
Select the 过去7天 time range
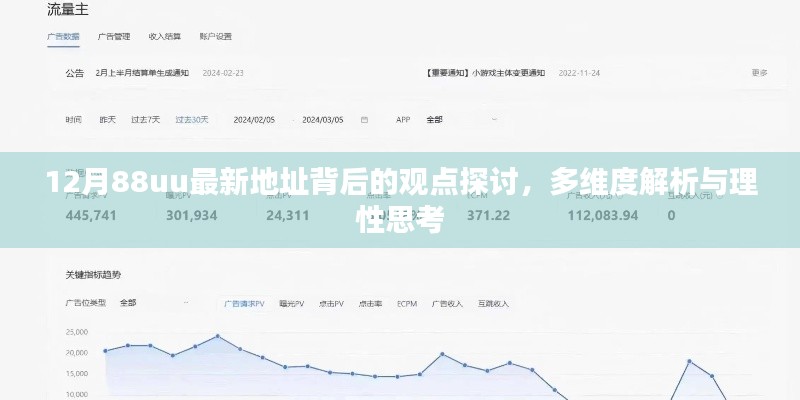[145, 120]
